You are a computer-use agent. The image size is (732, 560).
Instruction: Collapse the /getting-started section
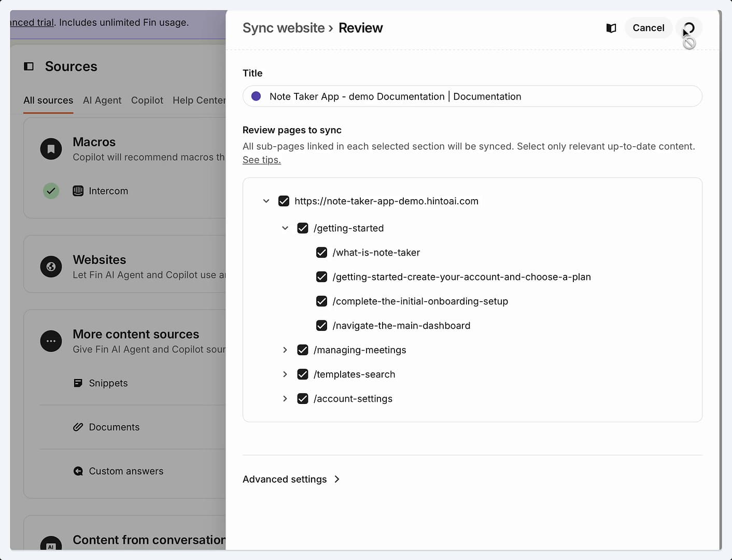pos(285,228)
